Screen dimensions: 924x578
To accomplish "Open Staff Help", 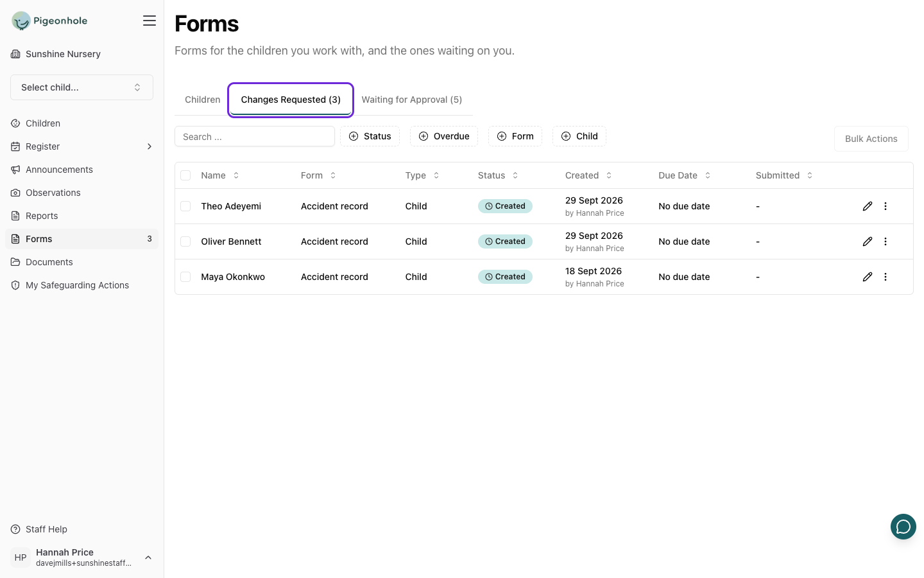I will pyautogui.click(x=81, y=529).
